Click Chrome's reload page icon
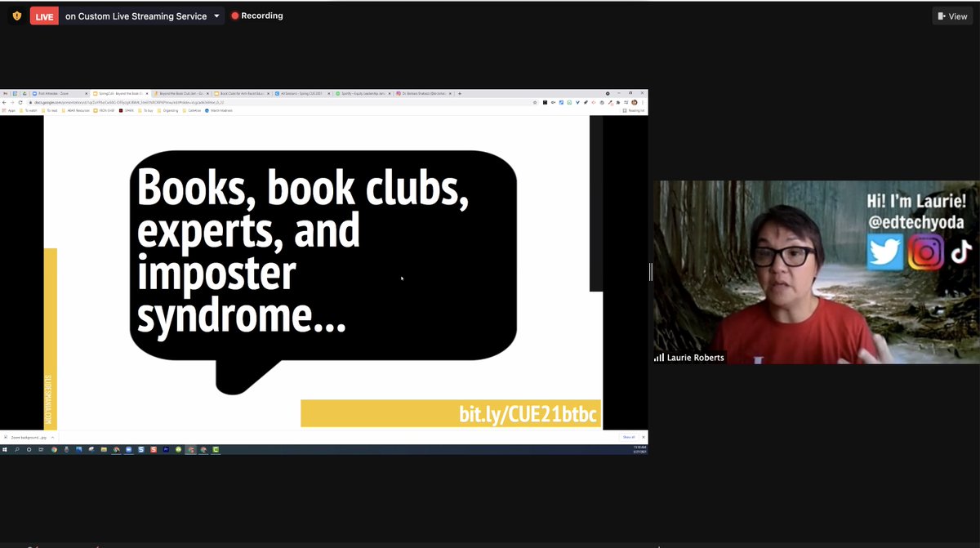Screen dimensions: 980x548 pos(20,101)
